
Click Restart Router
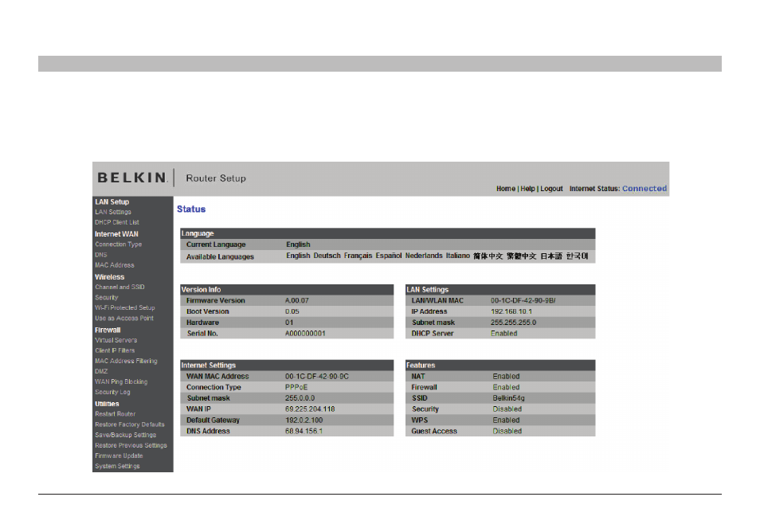(116, 414)
